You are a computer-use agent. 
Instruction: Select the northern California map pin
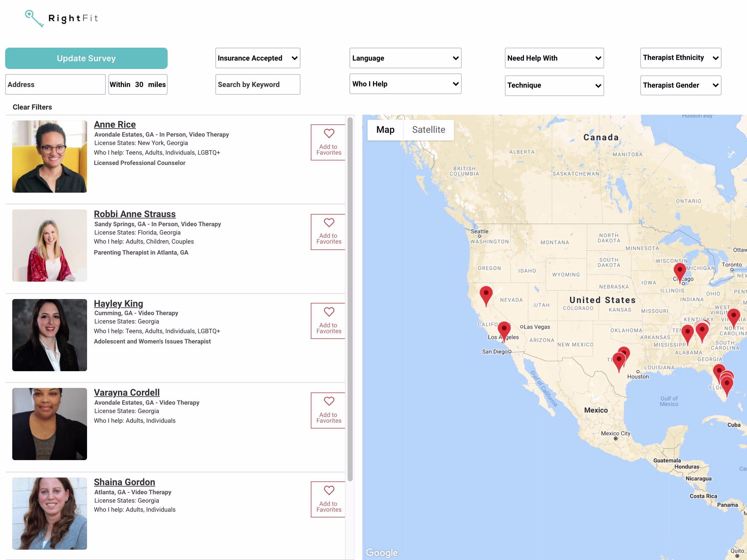pyautogui.click(x=486, y=294)
